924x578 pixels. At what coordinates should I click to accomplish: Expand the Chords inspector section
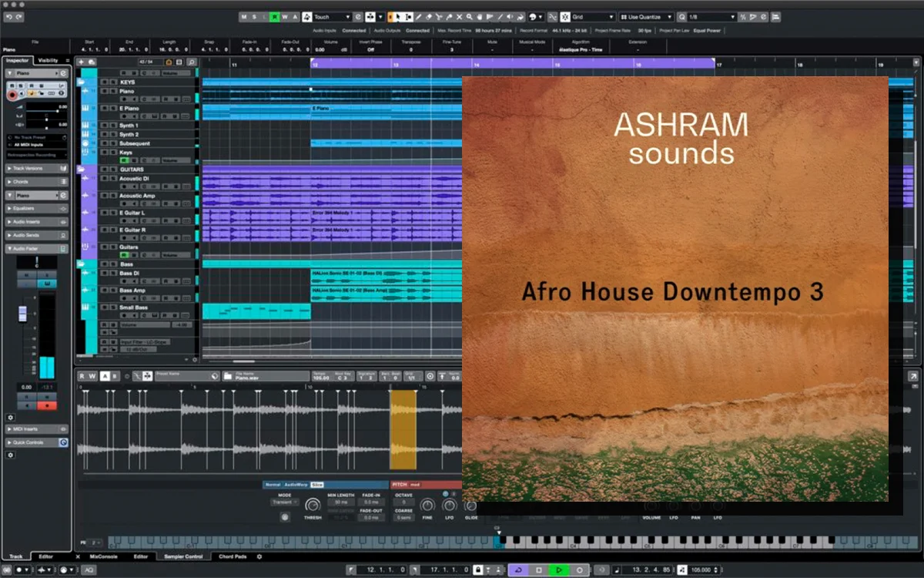[36, 182]
